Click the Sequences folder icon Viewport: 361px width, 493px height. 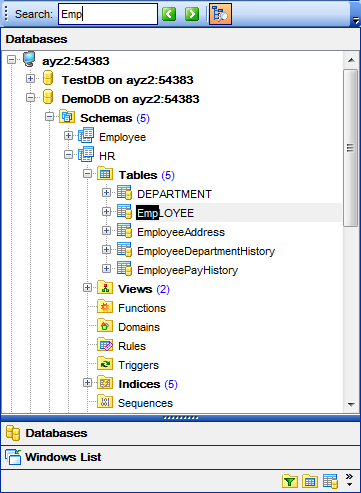105,402
